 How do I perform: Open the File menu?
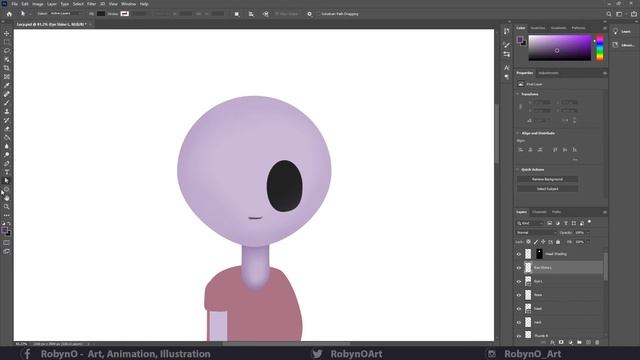[x=14, y=4]
